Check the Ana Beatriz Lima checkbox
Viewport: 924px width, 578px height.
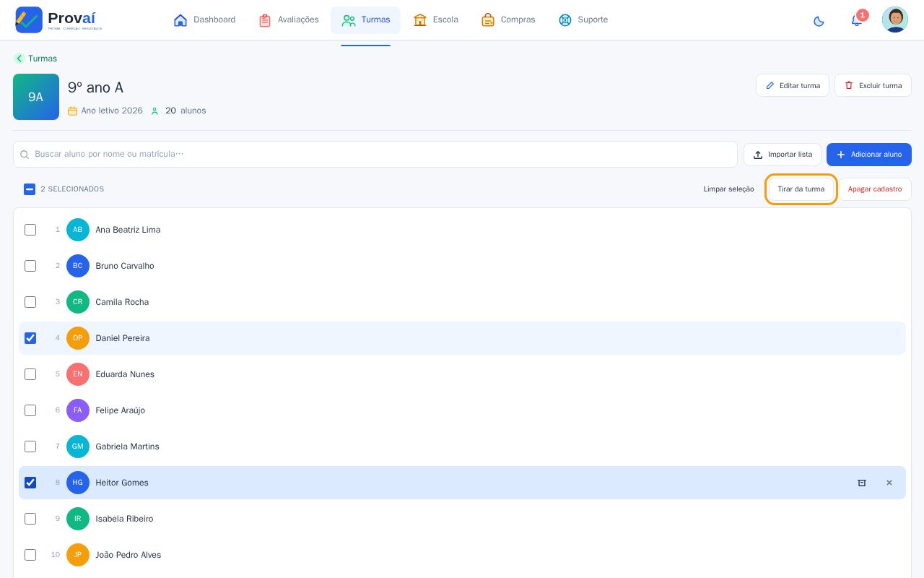coord(30,230)
